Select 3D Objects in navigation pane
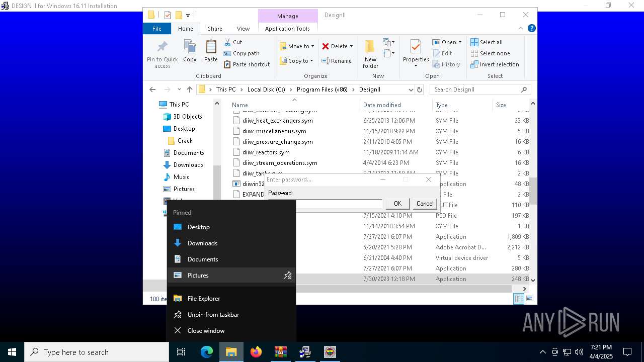 188,117
